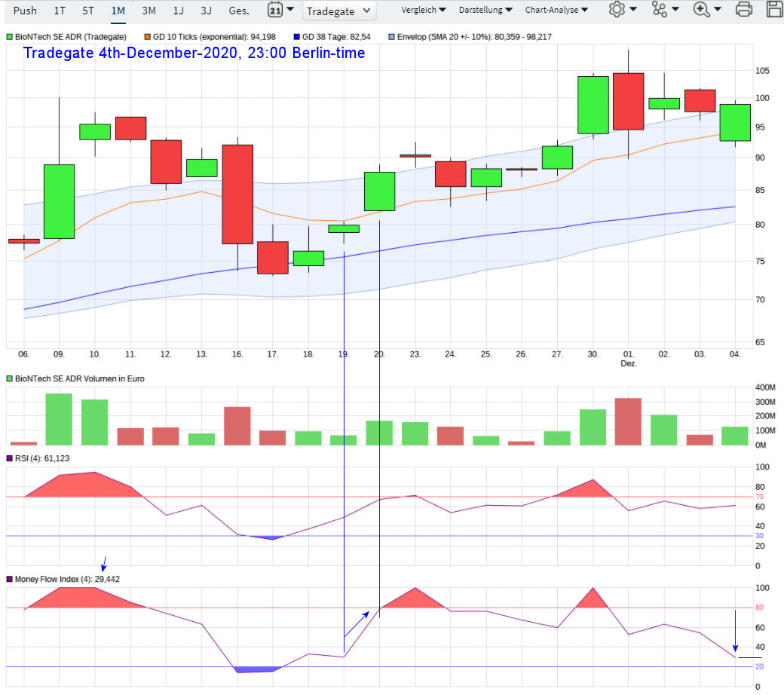784x695 pixels.
Task: Click the BioNTech SE ADR Volumen in Euro label
Action: (79, 379)
